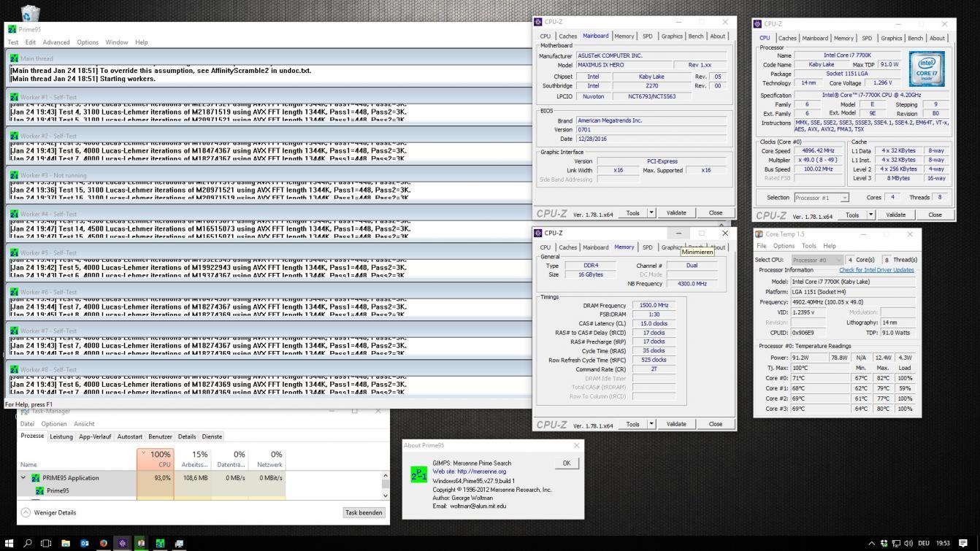Click the Model MAXIMUS IX HERO field
The width and height of the screenshot is (980, 551).
[x=624, y=65]
